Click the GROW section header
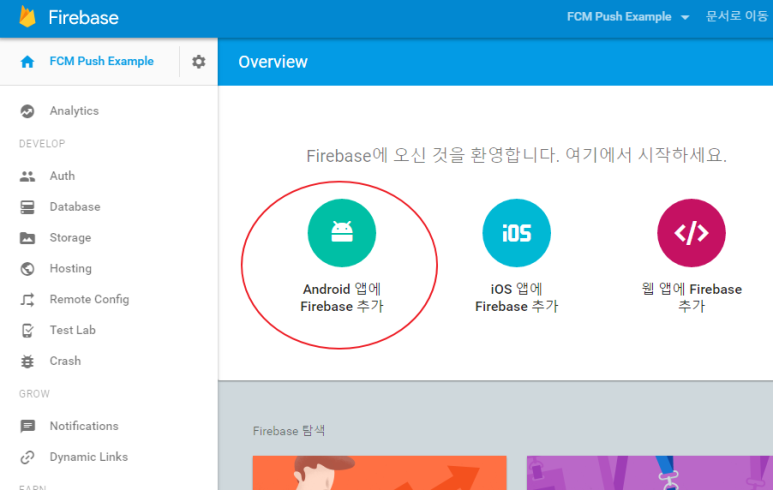The height and width of the screenshot is (490, 773). click(x=34, y=394)
